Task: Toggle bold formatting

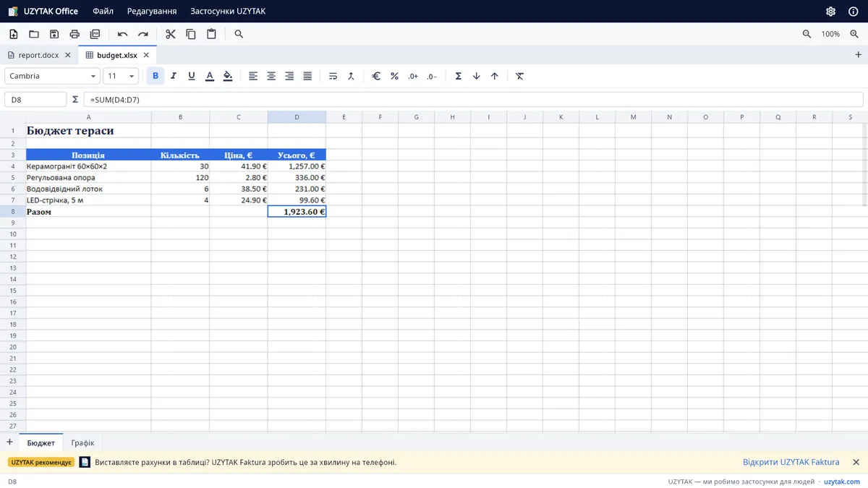Action: [156, 76]
